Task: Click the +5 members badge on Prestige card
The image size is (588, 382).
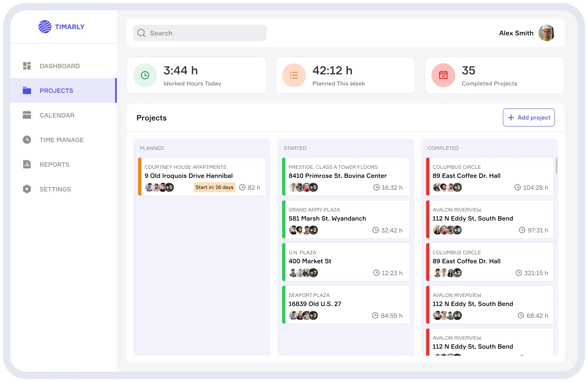Action: (313, 187)
